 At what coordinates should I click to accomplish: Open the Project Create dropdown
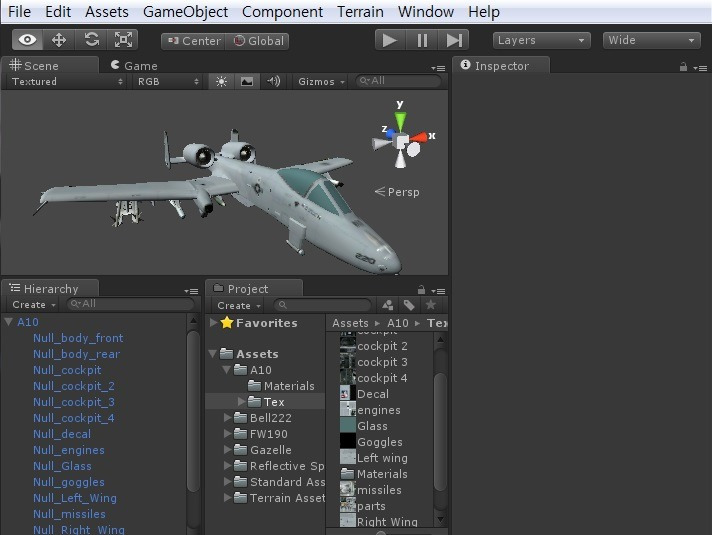pyautogui.click(x=238, y=306)
